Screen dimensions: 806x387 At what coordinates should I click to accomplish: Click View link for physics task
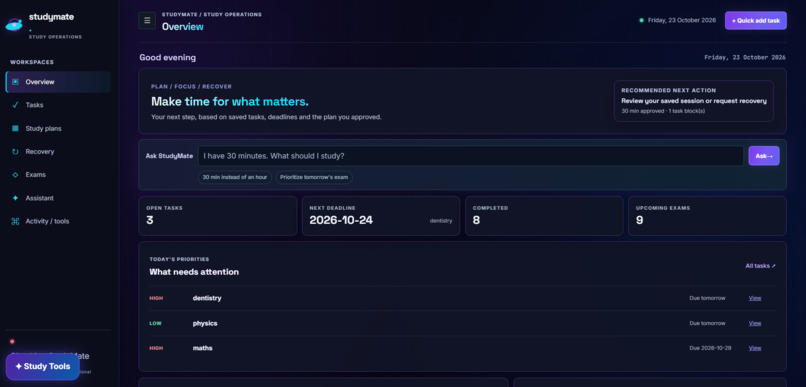click(755, 323)
